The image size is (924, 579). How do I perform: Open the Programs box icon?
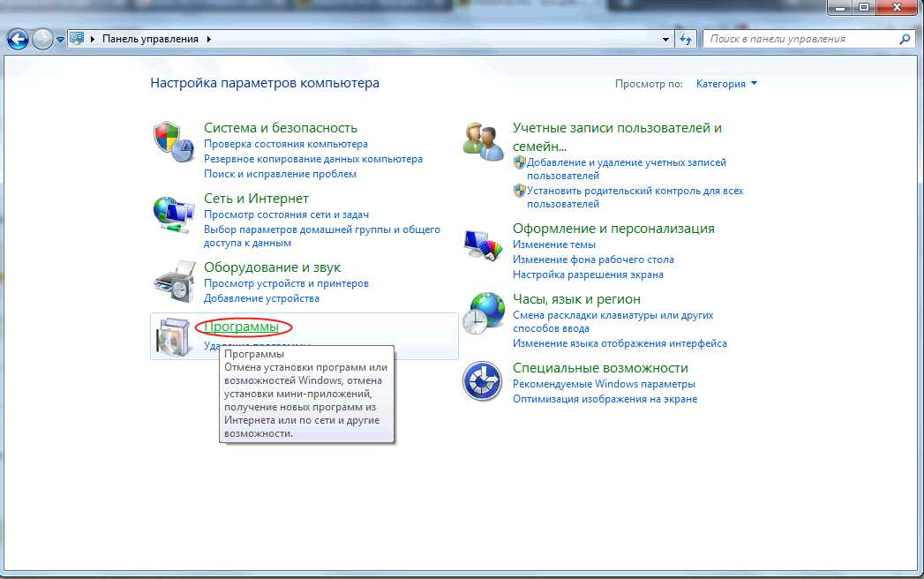click(x=173, y=336)
